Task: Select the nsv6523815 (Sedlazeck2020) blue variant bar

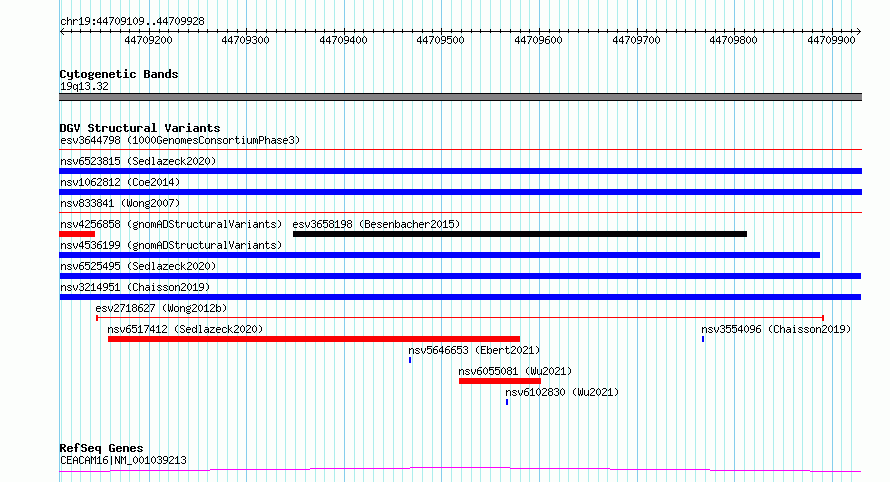Action: point(460,171)
